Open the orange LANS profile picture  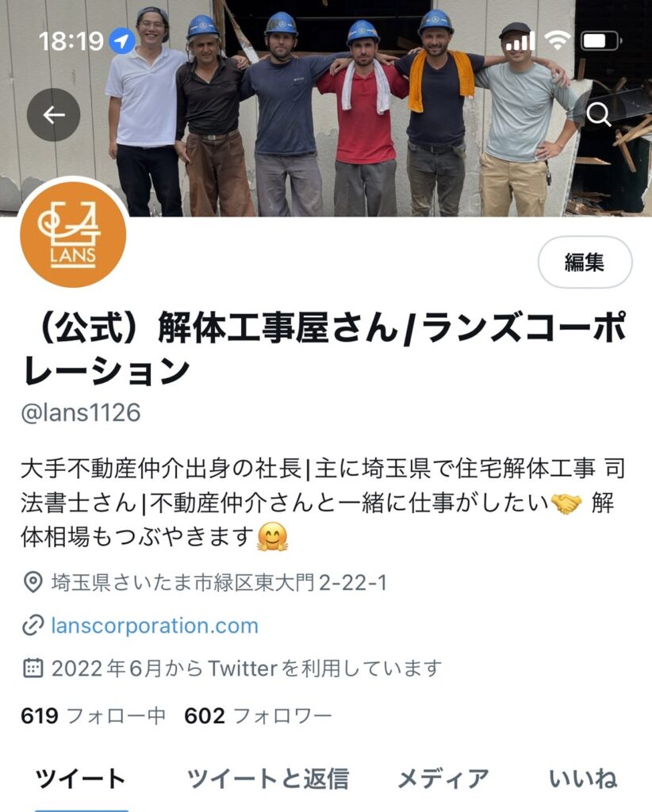click(73, 235)
